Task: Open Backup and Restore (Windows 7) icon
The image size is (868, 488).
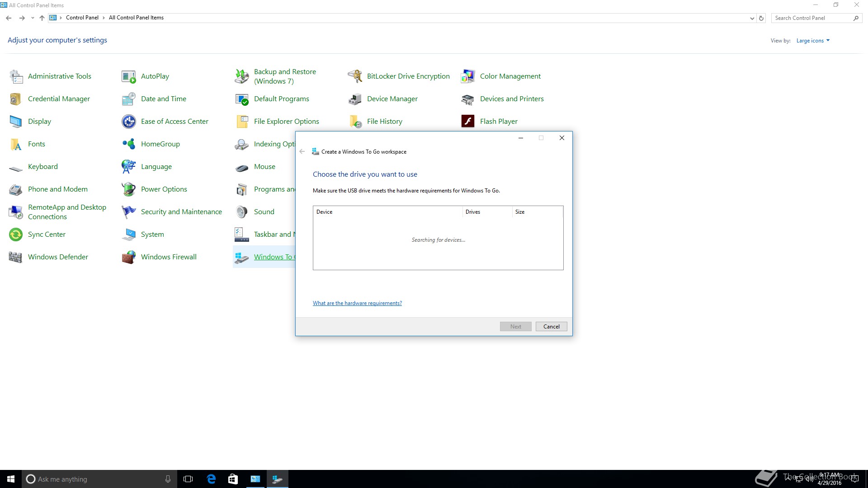Action: click(x=242, y=76)
